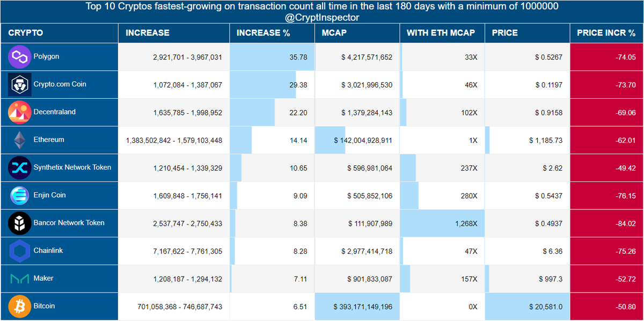Click the 237X ETH mcap multiple

[x=442, y=168]
